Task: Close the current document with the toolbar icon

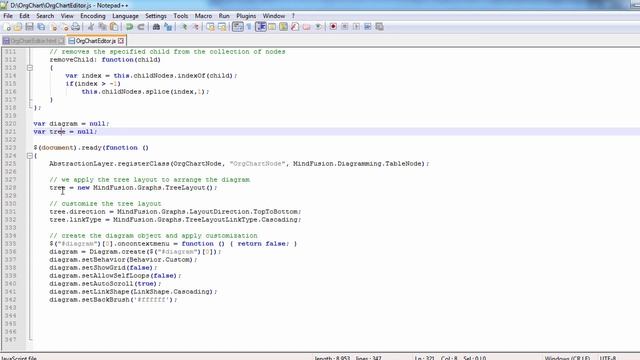Action: [53, 27]
